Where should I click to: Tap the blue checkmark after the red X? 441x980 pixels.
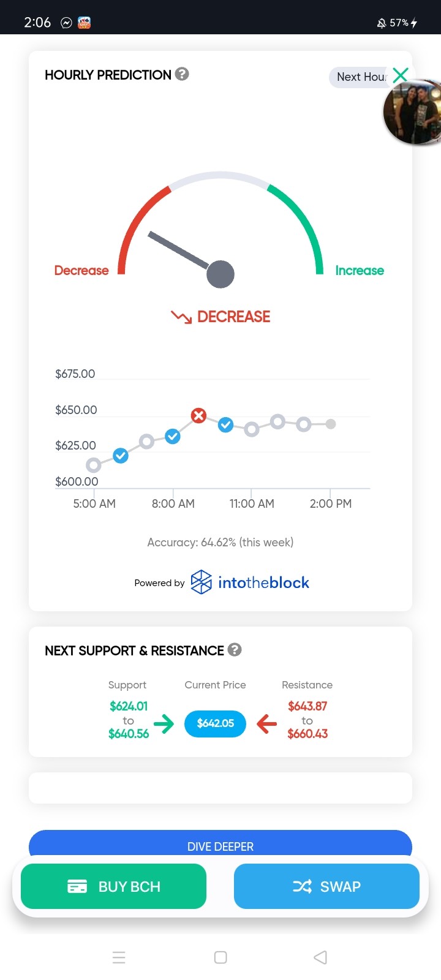pyautogui.click(x=225, y=424)
